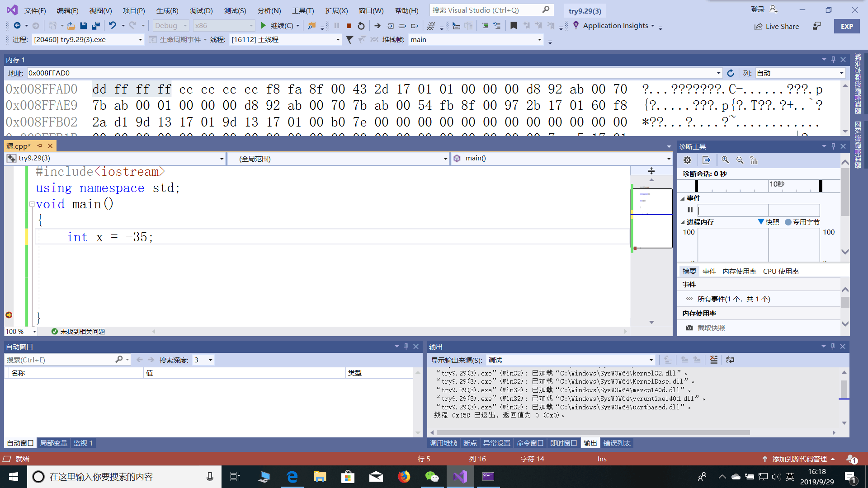
Task: Toggle the breakpoint at closing brace
Action: (9, 315)
